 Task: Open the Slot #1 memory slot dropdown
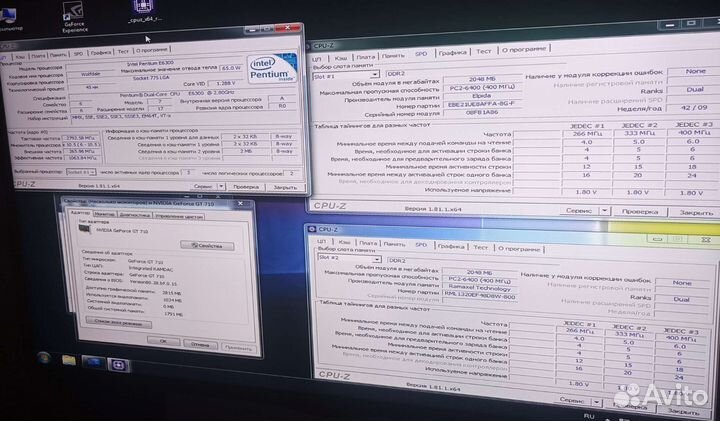pyautogui.click(x=346, y=75)
